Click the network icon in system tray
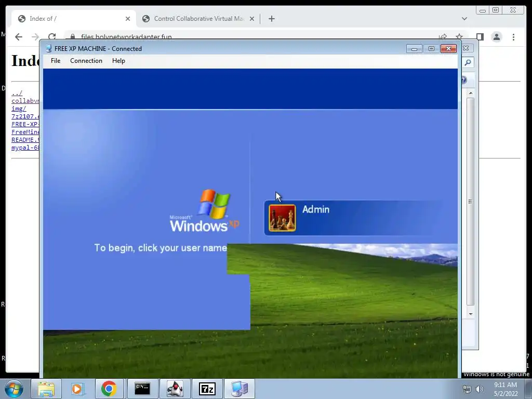 coord(467,389)
